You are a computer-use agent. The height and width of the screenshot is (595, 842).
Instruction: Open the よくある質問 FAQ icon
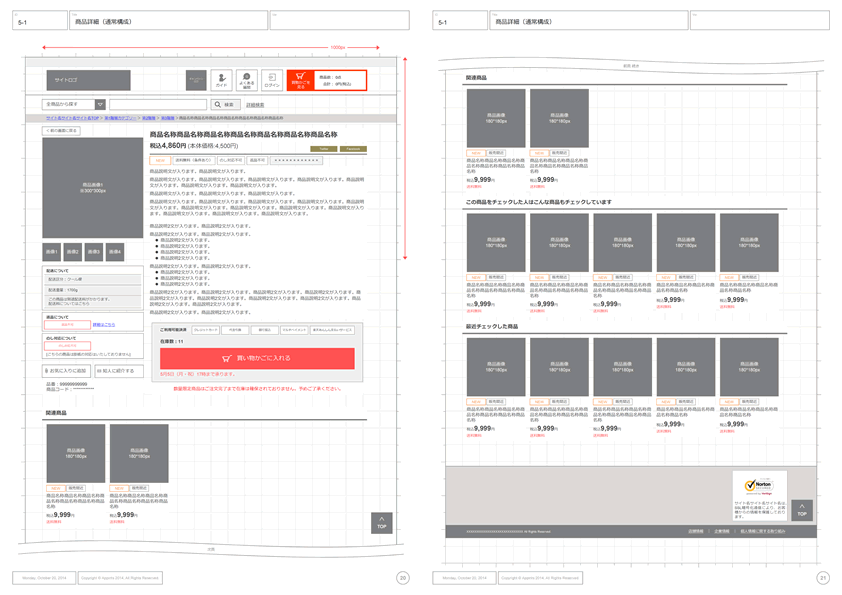246,80
